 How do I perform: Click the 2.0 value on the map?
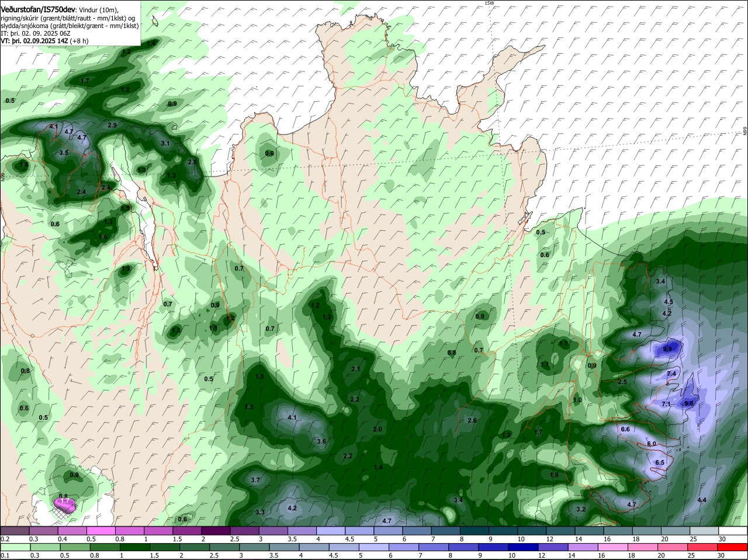(378, 429)
